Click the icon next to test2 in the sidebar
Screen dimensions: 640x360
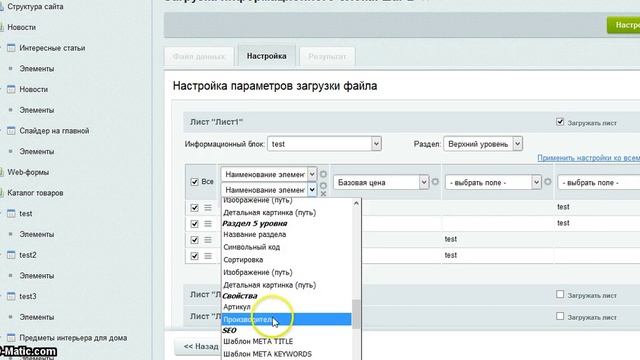point(11,255)
